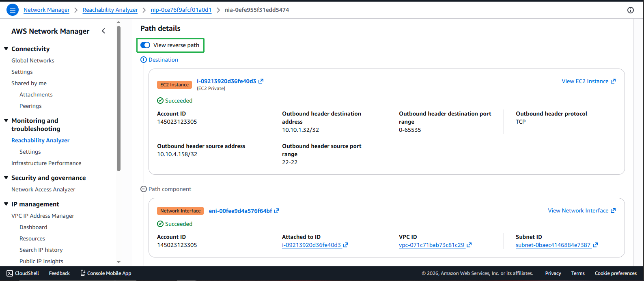Click the info icon at top right

pyautogui.click(x=630, y=10)
